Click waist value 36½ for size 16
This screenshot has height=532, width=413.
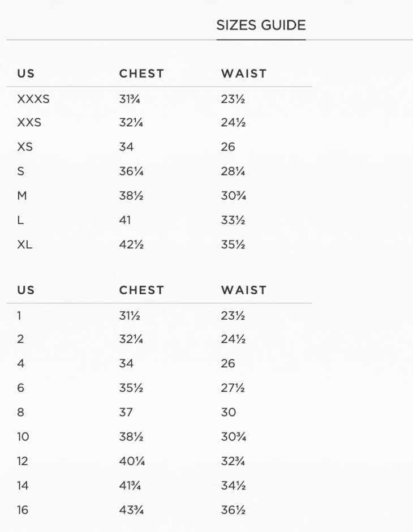coord(233,510)
